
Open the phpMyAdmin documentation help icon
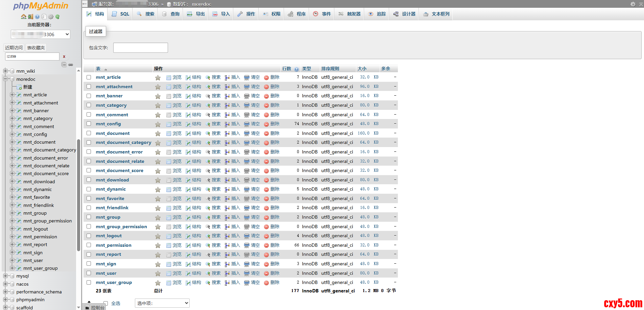point(37,17)
